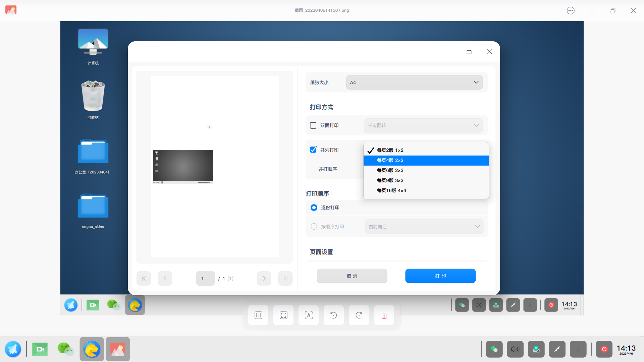Jump to the last page with the end arrow
Image resolution: width=644 pixels, height=362 pixels.
(285, 278)
